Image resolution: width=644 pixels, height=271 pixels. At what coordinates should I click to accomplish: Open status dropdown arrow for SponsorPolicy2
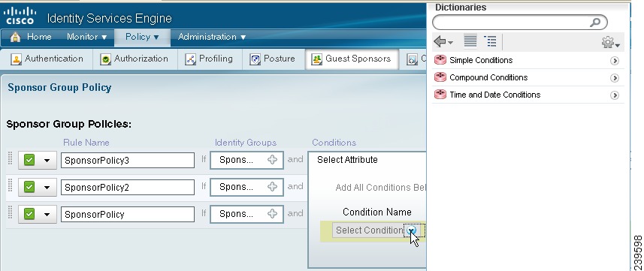[x=47, y=188]
